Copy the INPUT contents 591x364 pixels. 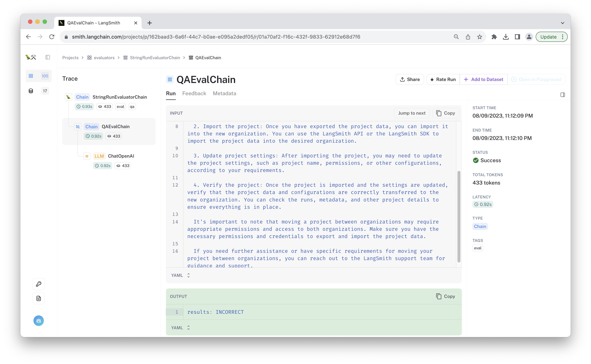(445, 113)
